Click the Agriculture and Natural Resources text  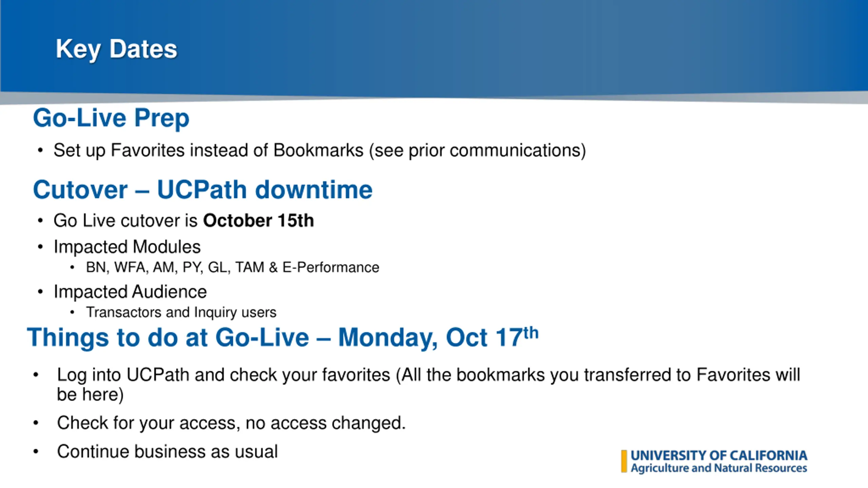[x=719, y=468]
